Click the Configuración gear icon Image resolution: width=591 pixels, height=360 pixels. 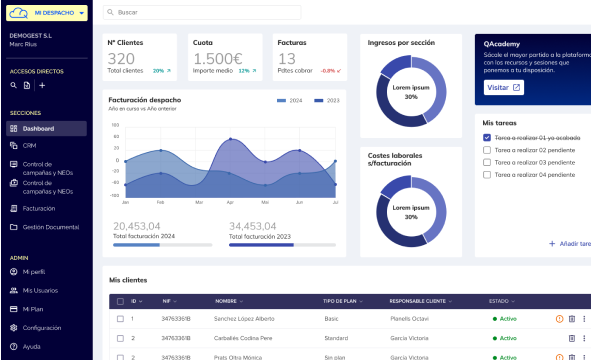point(14,328)
